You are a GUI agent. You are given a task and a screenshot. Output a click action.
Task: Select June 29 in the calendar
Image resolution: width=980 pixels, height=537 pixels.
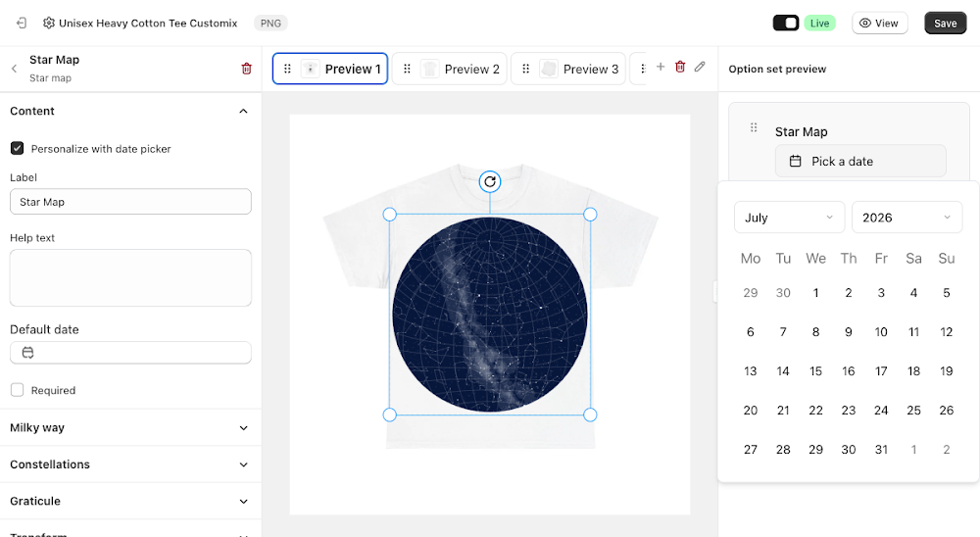[751, 293]
